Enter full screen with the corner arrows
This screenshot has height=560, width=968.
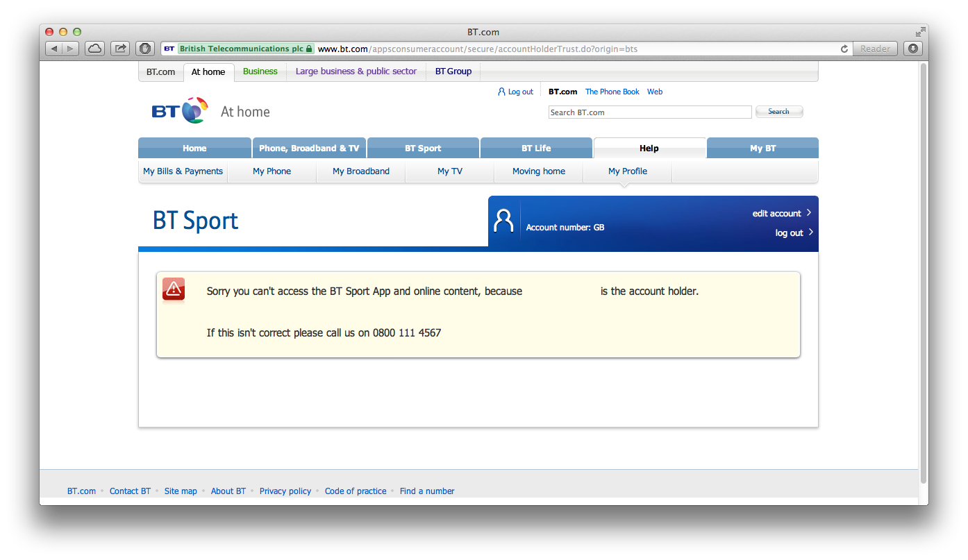click(920, 32)
